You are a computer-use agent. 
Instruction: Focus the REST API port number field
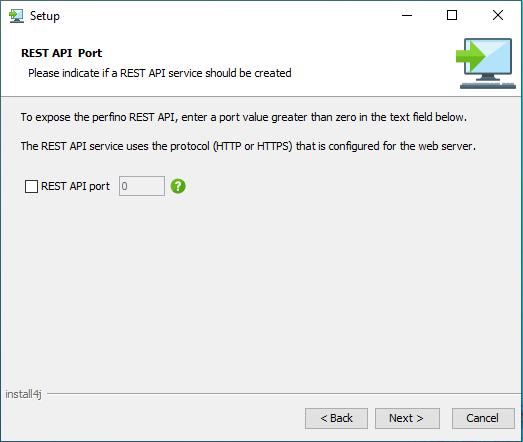click(x=142, y=186)
